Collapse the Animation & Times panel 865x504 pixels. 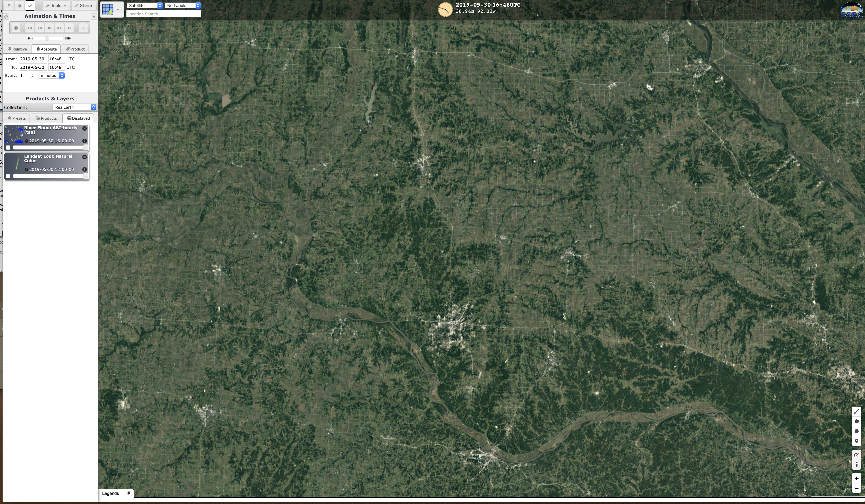(x=94, y=16)
